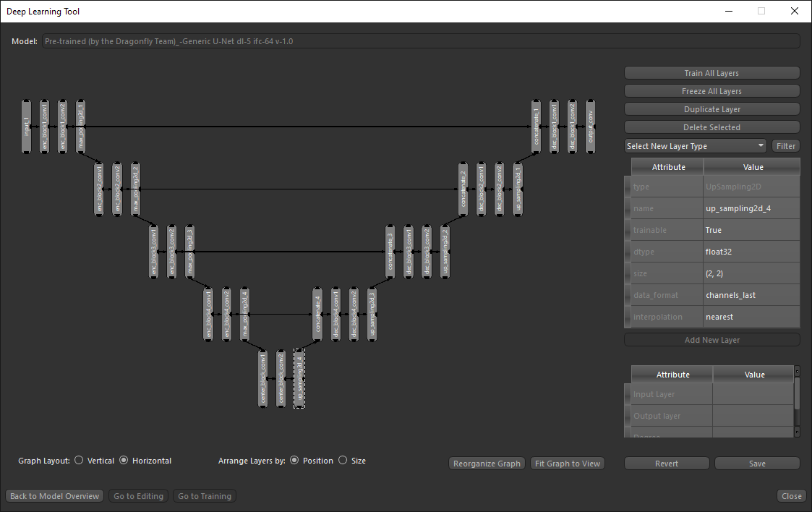This screenshot has width=812, height=512.
Task: Click the max_pooling2d_1 layer node
Action: click(x=80, y=127)
